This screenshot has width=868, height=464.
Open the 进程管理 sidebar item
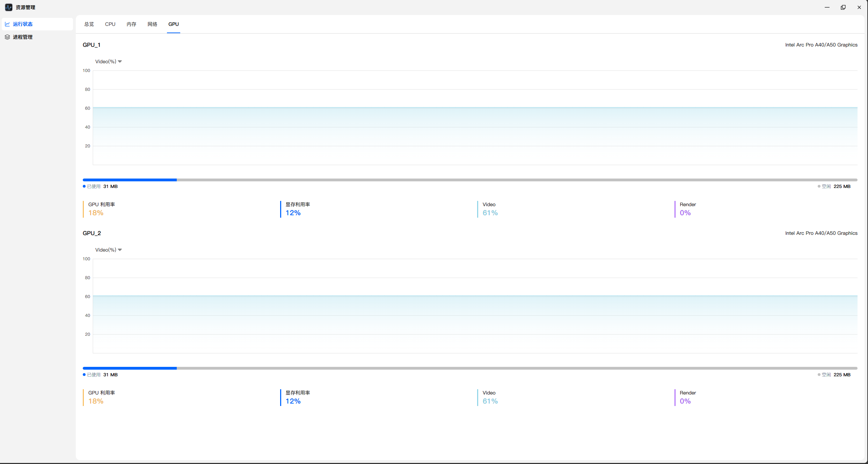pyautogui.click(x=37, y=37)
